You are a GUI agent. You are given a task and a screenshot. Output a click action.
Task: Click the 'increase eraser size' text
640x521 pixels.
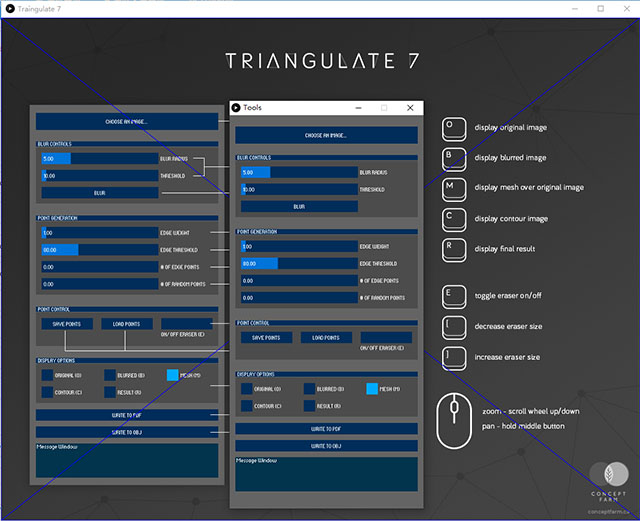507,357
